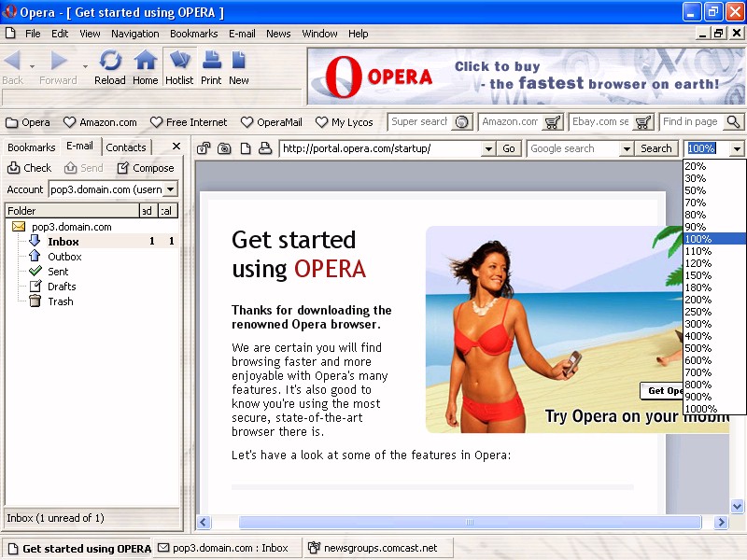Click the Amazon.com search cart icon

(553, 122)
